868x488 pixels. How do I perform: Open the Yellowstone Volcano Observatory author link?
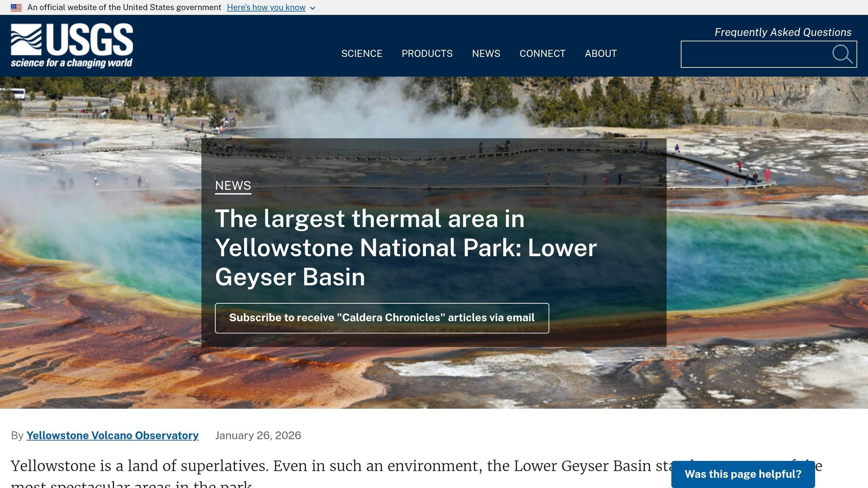click(112, 435)
